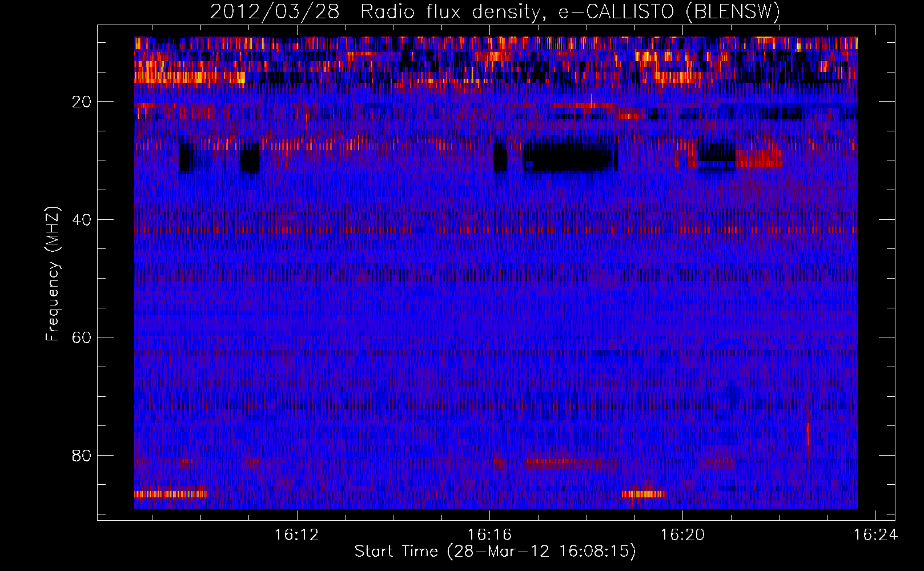Select the 80 MHz frequency tick label
The height and width of the screenshot is (571, 924).
pyautogui.click(x=82, y=456)
